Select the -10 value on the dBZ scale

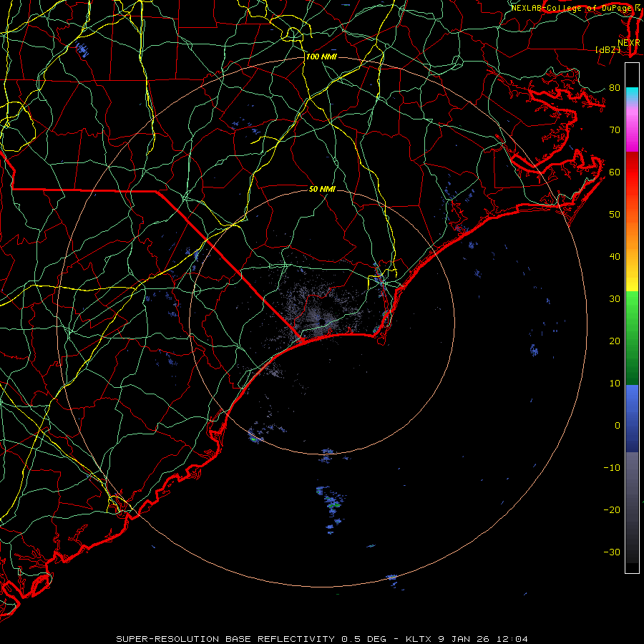point(612,468)
